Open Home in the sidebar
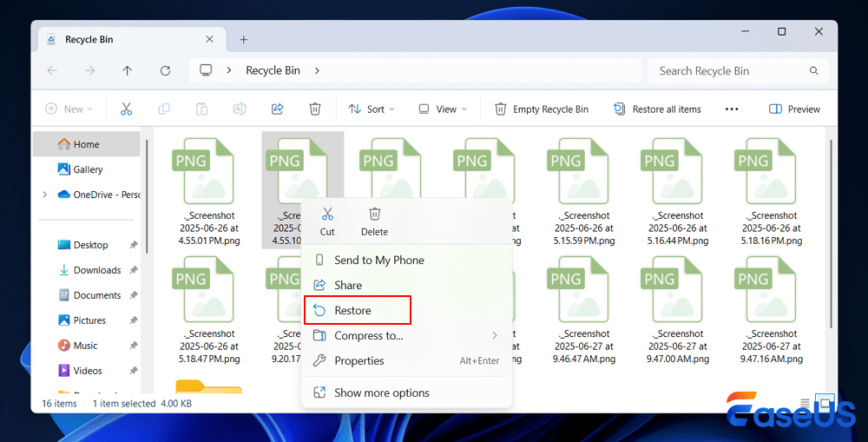This screenshot has height=442, width=868. point(87,144)
